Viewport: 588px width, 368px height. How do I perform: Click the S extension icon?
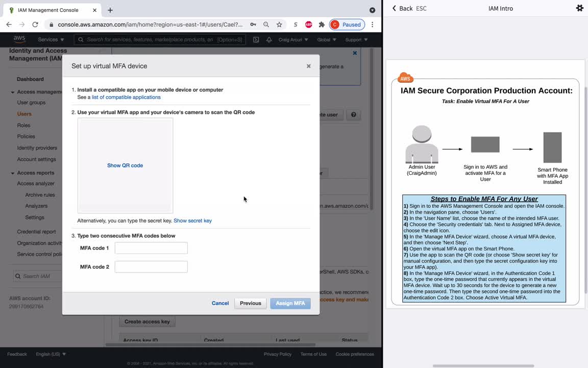coord(296,25)
